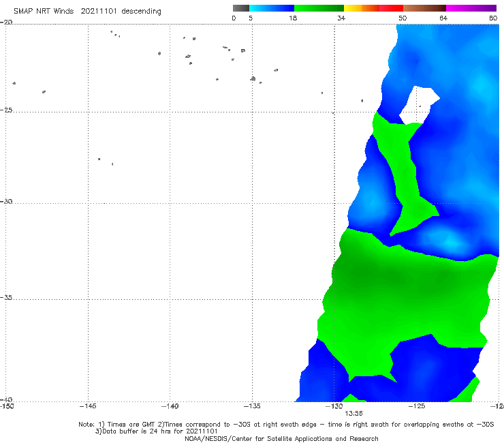504x443 pixels.
Task: Click the longitude label '-135'
Action: 252,406
